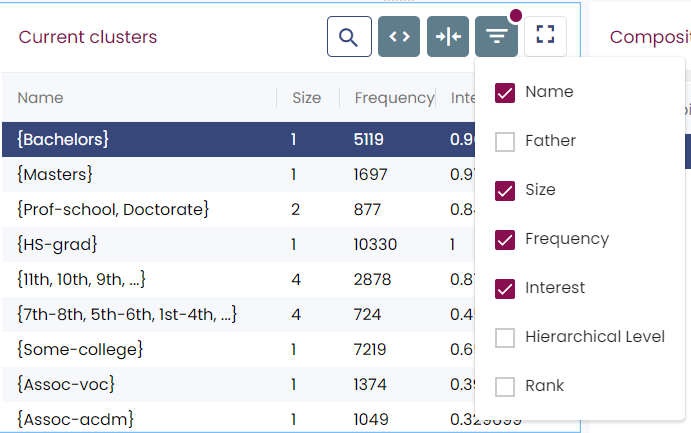This screenshot has height=433, width=691.
Task: Disable the Frequency column checkbox
Action: click(505, 239)
